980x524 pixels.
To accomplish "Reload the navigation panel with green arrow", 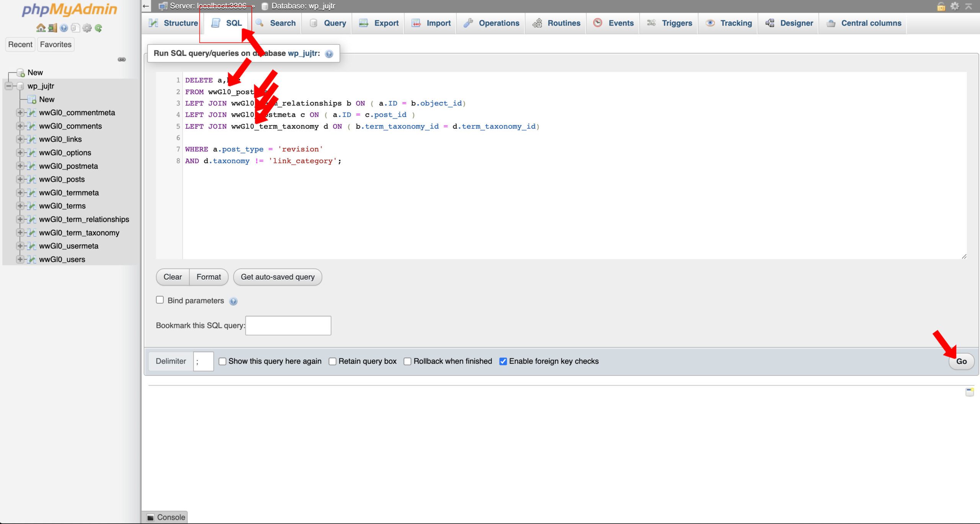I will pyautogui.click(x=98, y=28).
